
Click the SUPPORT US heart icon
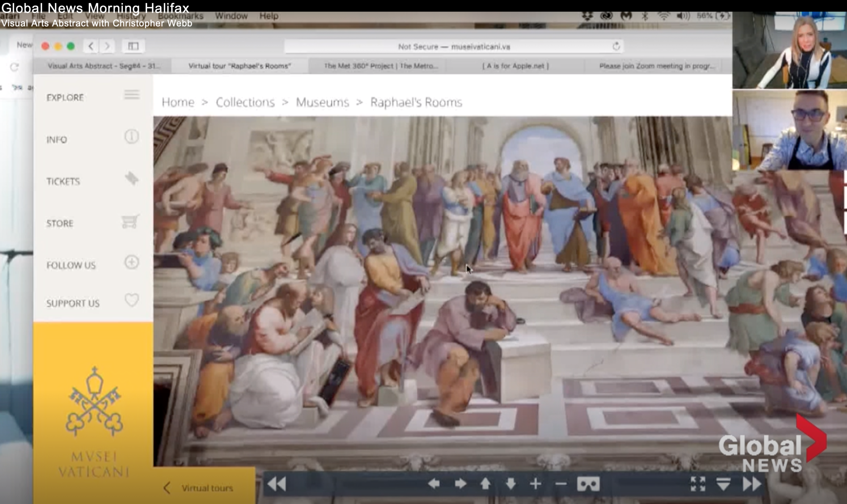[132, 300]
